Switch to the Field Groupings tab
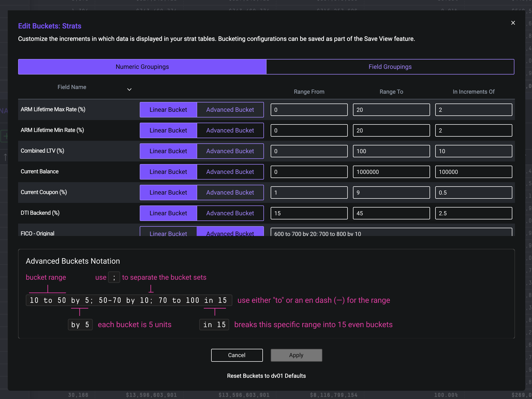 [x=390, y=67]
